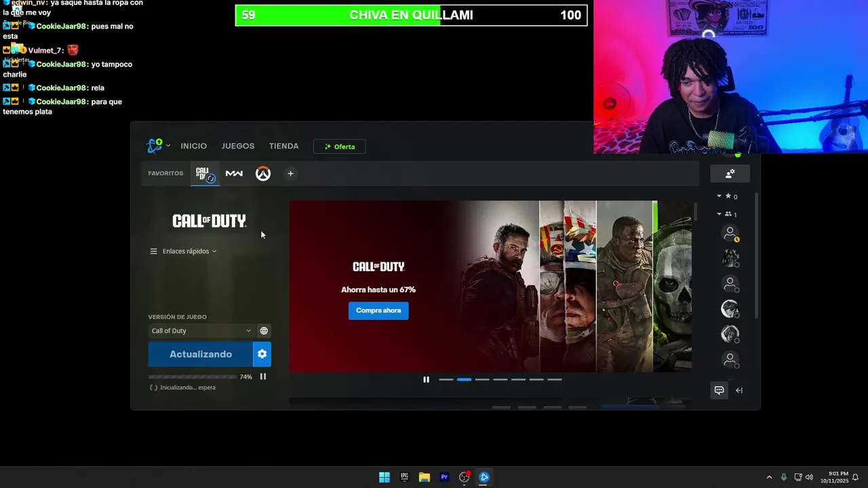Click the 'CHIVA EN QUILLAMI' goal bar

pos(411,15)
